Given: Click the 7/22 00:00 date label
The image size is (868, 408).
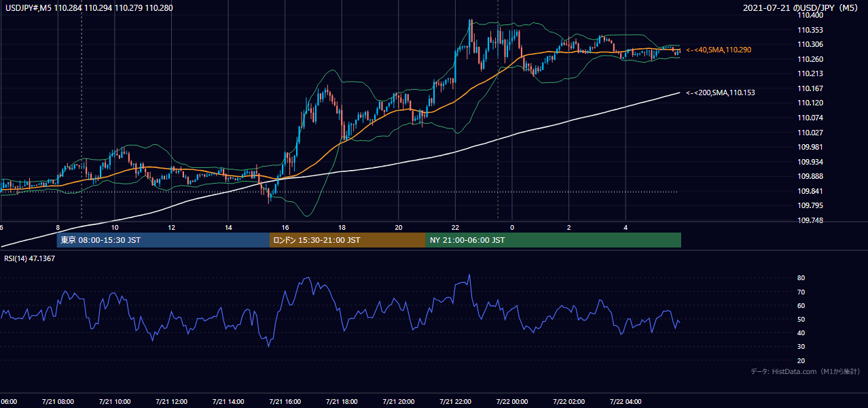Looking at the screenshot, I should pos(512,402).
